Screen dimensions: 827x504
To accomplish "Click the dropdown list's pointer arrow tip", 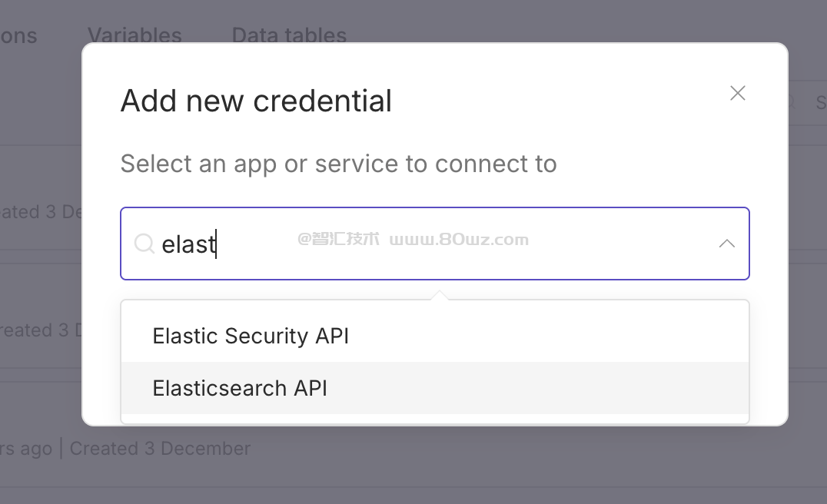I will point(438,293).
